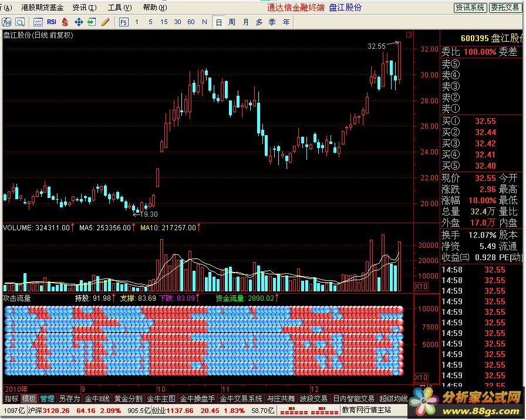Click the 600395 stock code header
Screen dimensions: 526x420
click(475, 39)
